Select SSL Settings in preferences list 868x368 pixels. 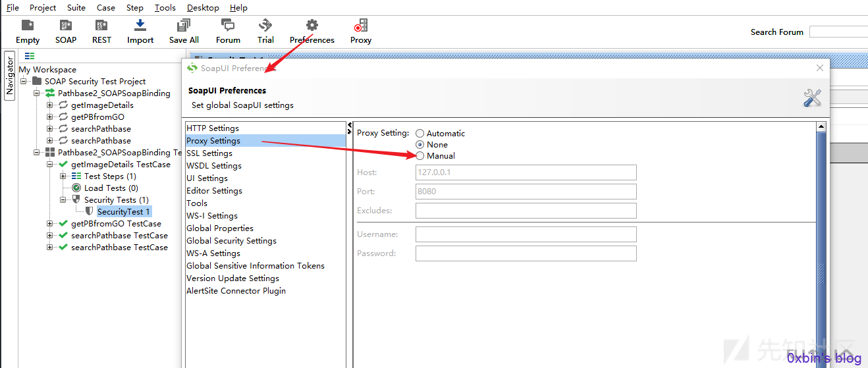(266, 153)
